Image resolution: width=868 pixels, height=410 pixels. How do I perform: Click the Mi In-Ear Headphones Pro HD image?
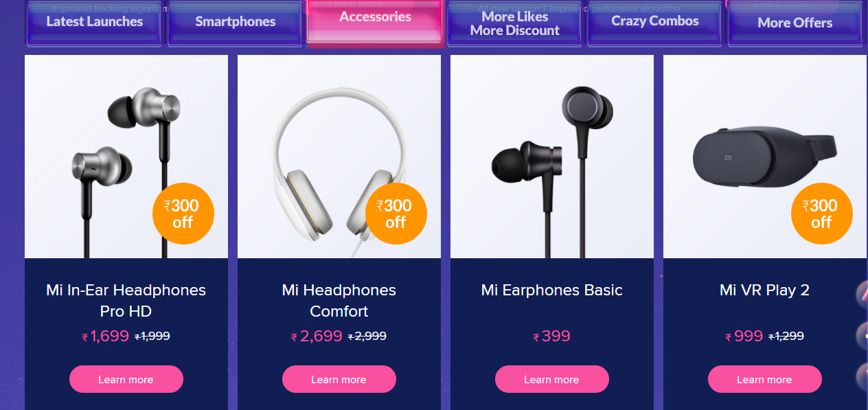tap(126, 157)
